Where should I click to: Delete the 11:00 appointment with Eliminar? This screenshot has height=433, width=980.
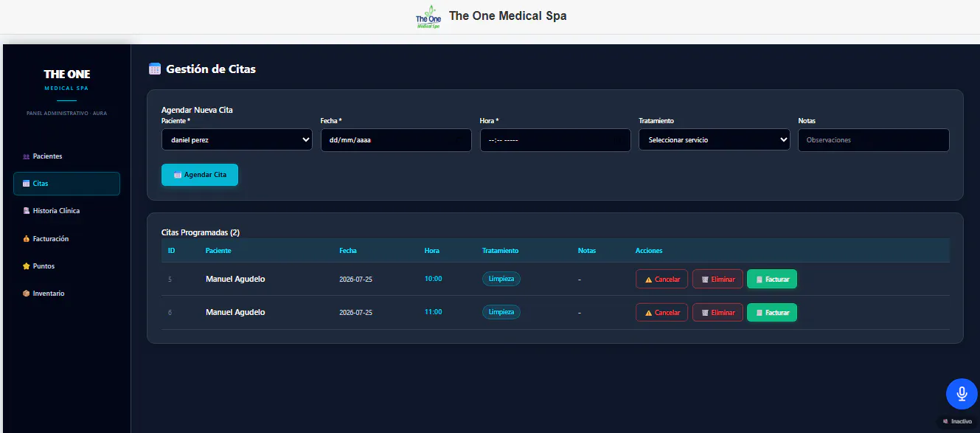[x=717, y=313]
